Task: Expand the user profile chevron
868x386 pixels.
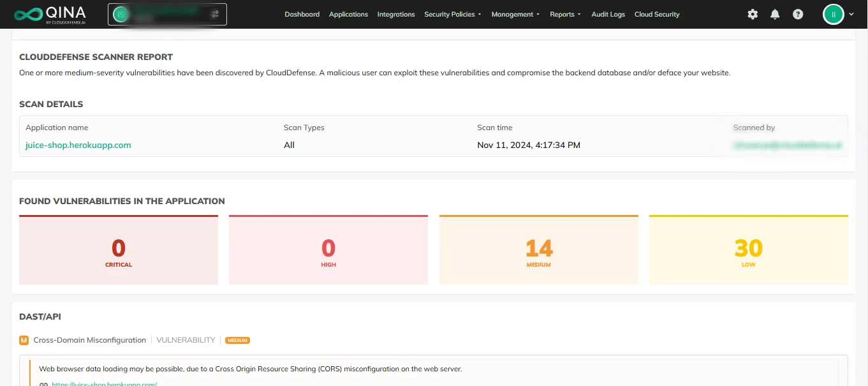Action: pyautogui.click(x=851, y=14)
